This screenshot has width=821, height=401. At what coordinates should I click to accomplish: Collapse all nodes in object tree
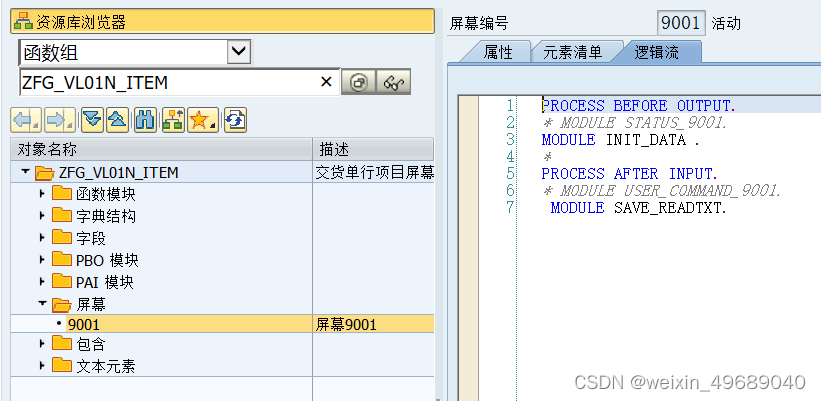click(117, 120)
